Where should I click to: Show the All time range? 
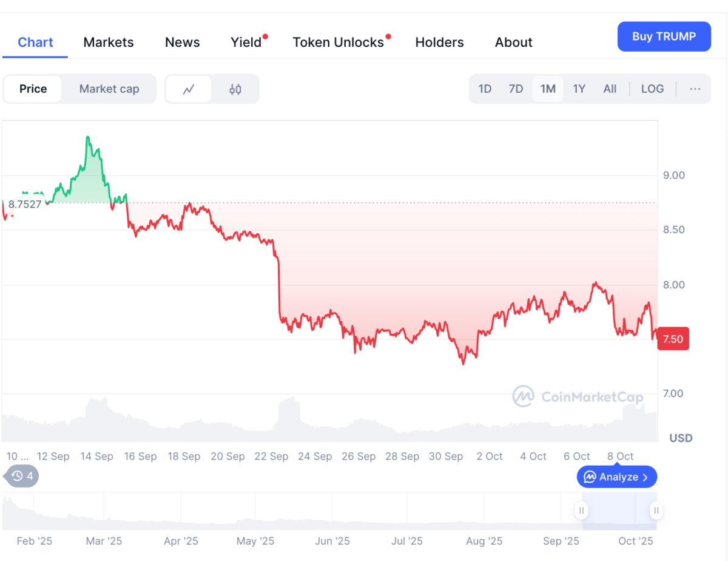pyautogui.click(x=610, y=89)
